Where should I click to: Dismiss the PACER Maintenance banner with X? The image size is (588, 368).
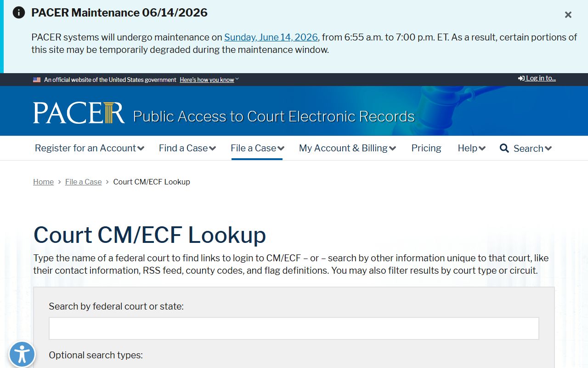tap(568, 15)
